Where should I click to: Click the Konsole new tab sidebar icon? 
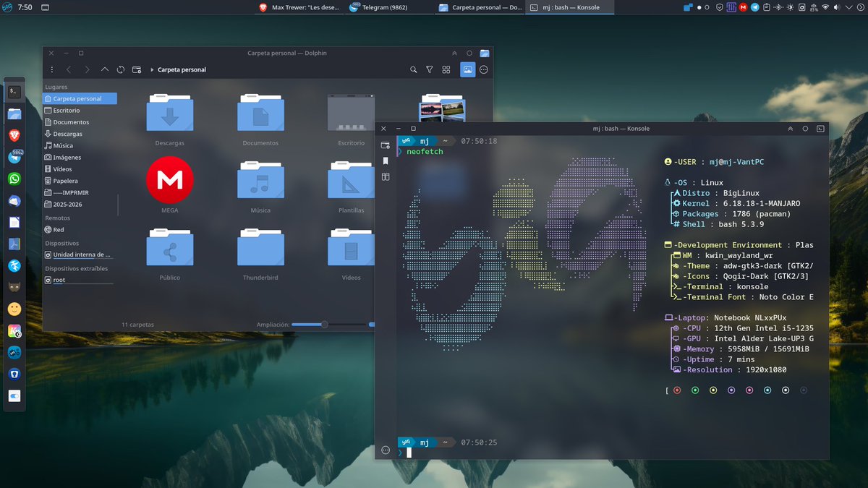click(386, 145)
